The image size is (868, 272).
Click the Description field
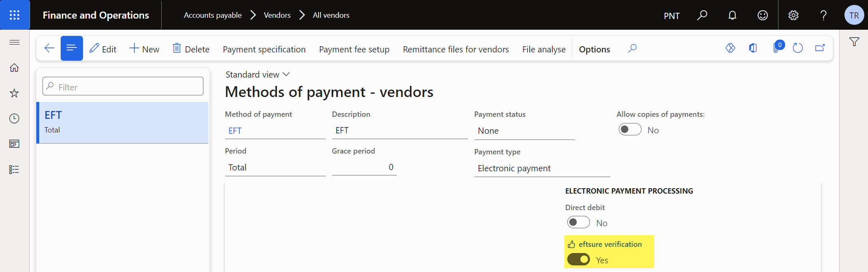point(400,131)
